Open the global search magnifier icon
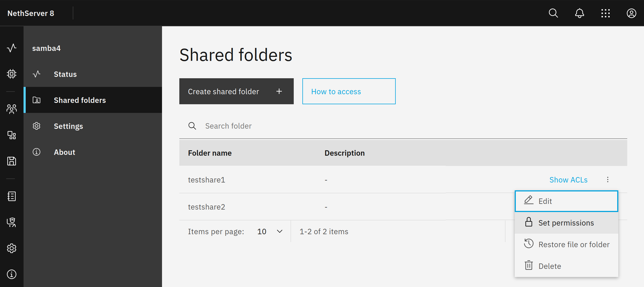The width and height of the screenshot is (644, 287). click(x=553, y=13)
